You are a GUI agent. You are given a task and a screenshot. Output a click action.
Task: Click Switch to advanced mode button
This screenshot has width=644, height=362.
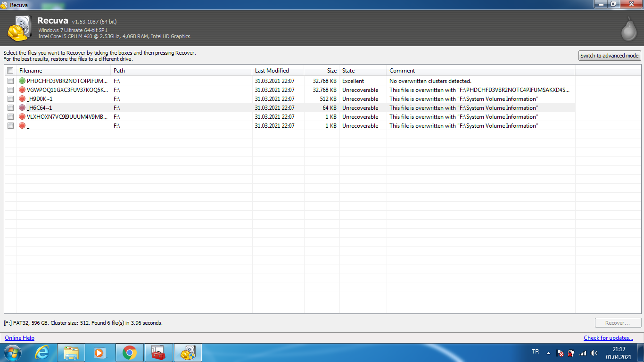pyautogui.click(x=610, y=56)
